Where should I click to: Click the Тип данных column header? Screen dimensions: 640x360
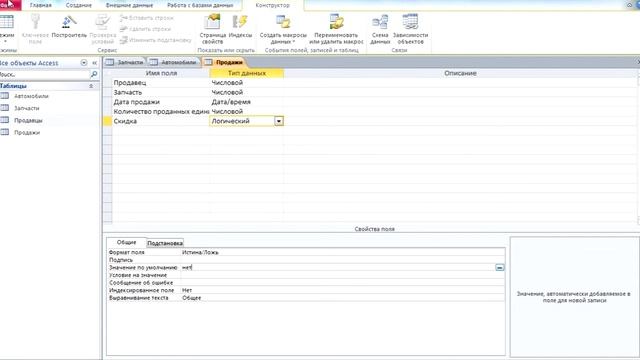tap(247, 73)
